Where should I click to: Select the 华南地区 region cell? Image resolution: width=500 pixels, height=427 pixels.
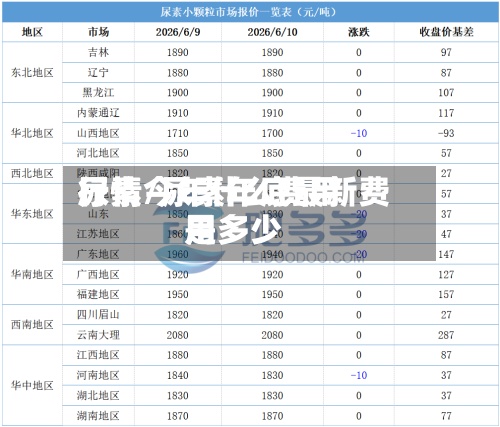click(32, 274)
